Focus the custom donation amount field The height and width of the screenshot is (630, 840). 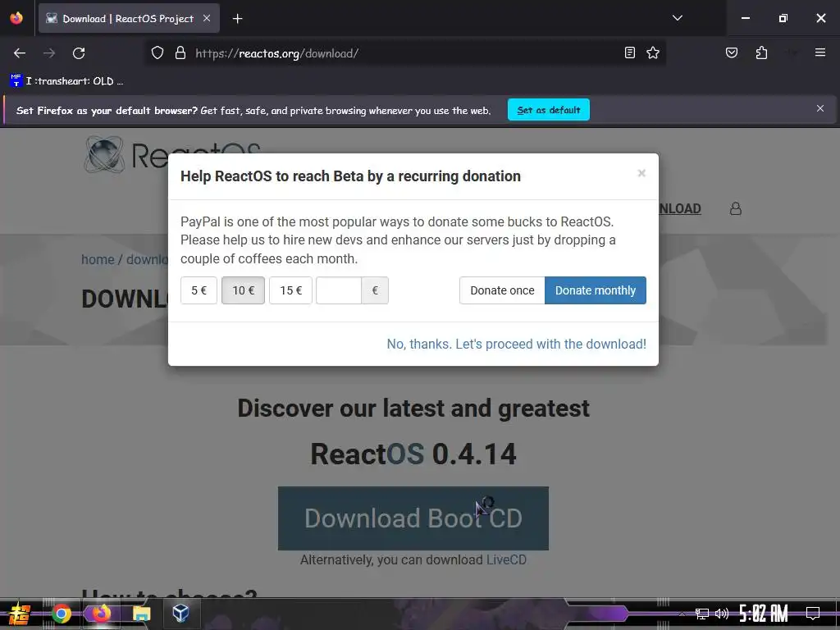click(339, 290)
